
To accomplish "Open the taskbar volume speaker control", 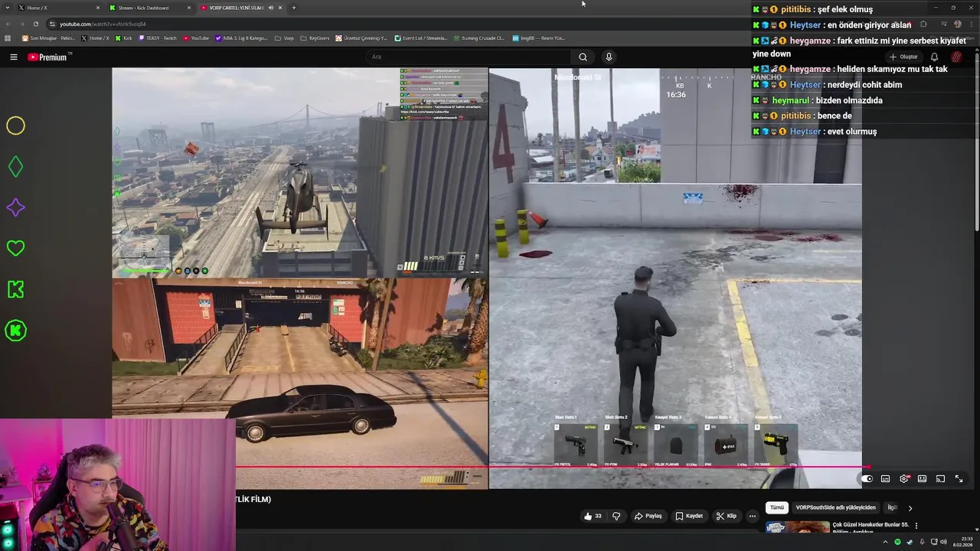I will 943,542.
